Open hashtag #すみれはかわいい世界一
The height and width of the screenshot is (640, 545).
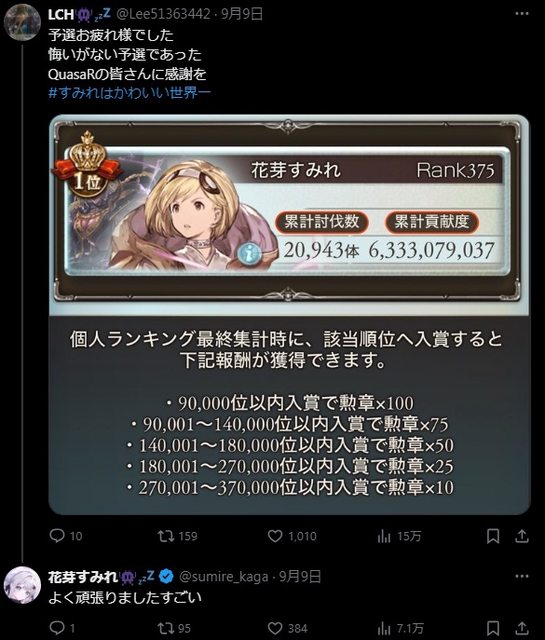(x=129, y=93)
